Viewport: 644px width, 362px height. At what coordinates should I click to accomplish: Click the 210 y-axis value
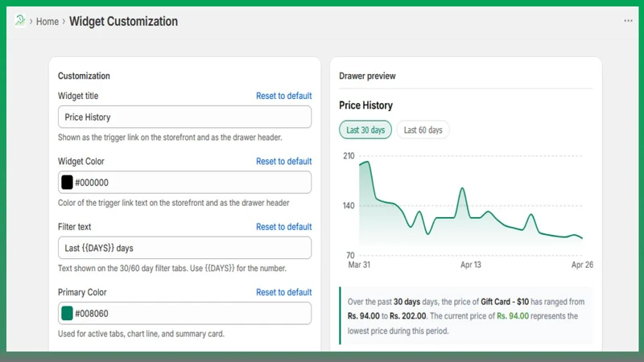point(349,156)
